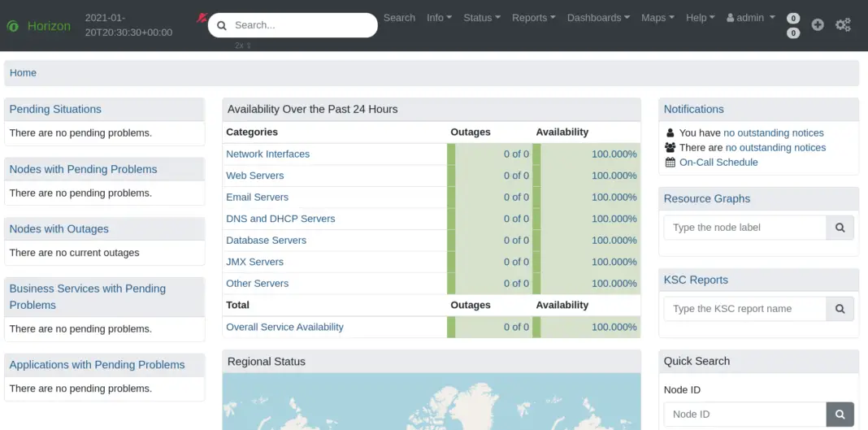Click the upper notification count badge

click(x=793, y=18)
